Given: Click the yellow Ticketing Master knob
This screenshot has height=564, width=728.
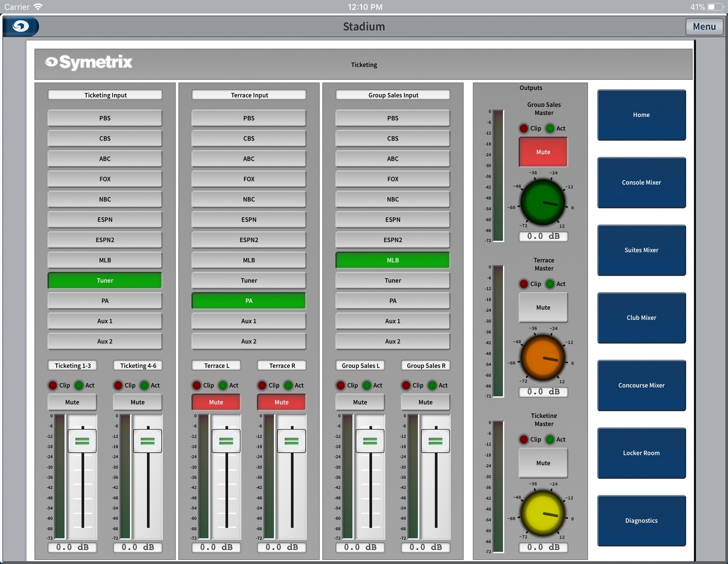Looking at the screenshot, I should [543, 513].
